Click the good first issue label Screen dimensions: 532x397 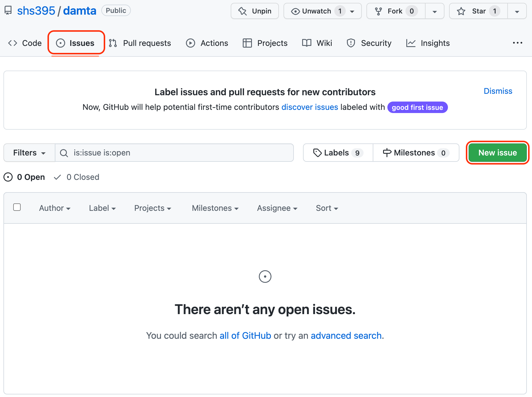pyautogui.click(x=418, y=107)
